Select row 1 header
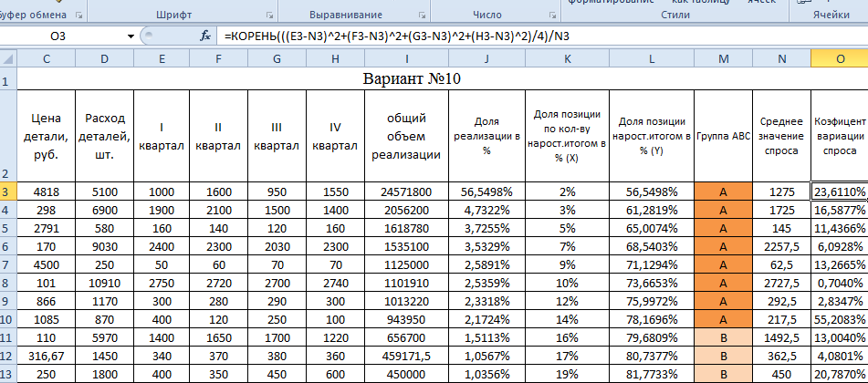The width and height of the screenshot is (868, 383). (x=8, y=79)
